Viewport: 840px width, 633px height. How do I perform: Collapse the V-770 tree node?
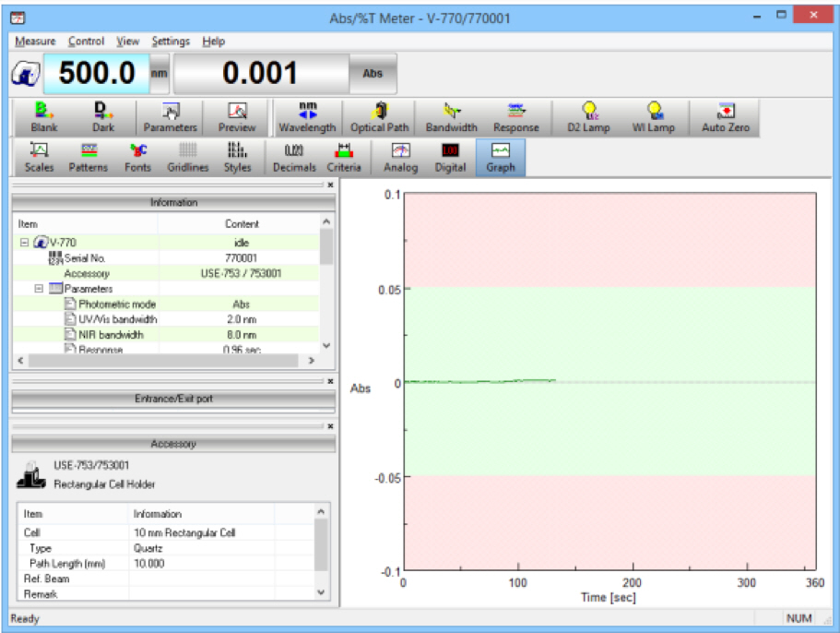point(25,243)
